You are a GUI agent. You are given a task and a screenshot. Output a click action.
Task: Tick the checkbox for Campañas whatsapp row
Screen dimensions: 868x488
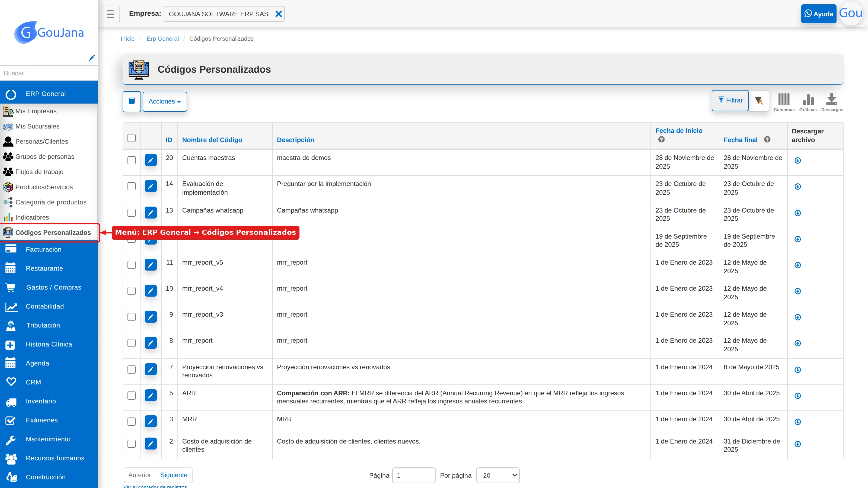131,213
